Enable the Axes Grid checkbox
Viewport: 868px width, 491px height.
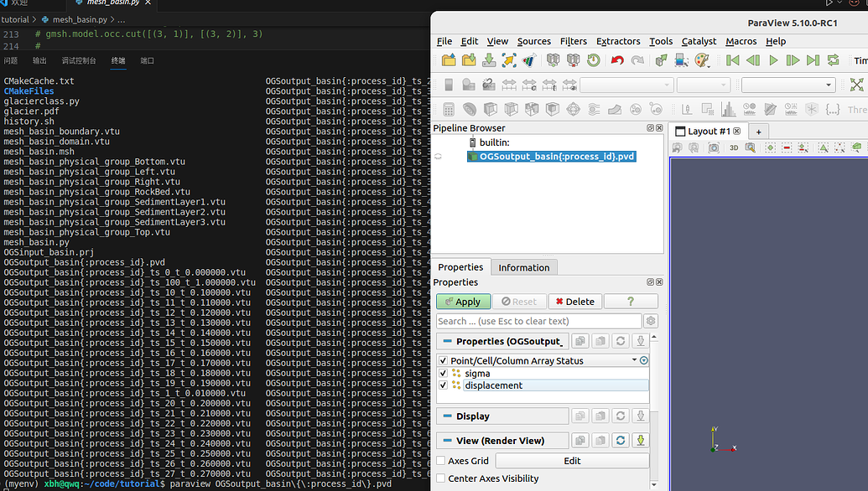click(441, 461)
